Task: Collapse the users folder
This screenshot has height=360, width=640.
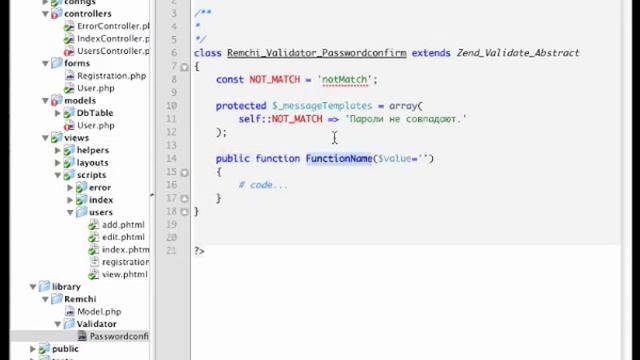Action: click(70, 212)
